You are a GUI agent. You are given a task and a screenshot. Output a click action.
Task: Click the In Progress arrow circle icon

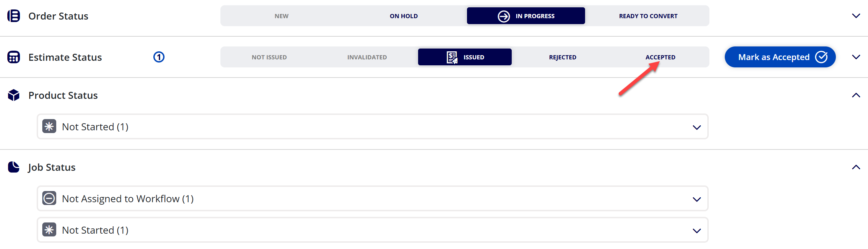coord(504,16)
